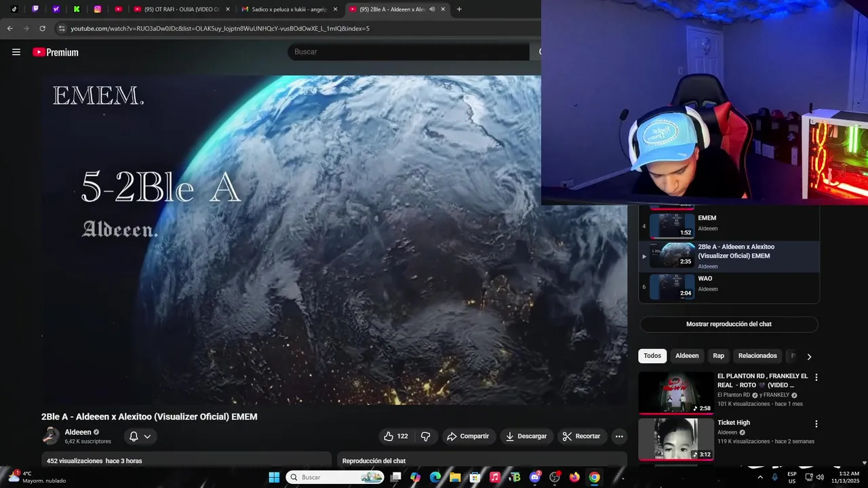
Task: Show hidden system tray icons
Action: coord(759,477)
